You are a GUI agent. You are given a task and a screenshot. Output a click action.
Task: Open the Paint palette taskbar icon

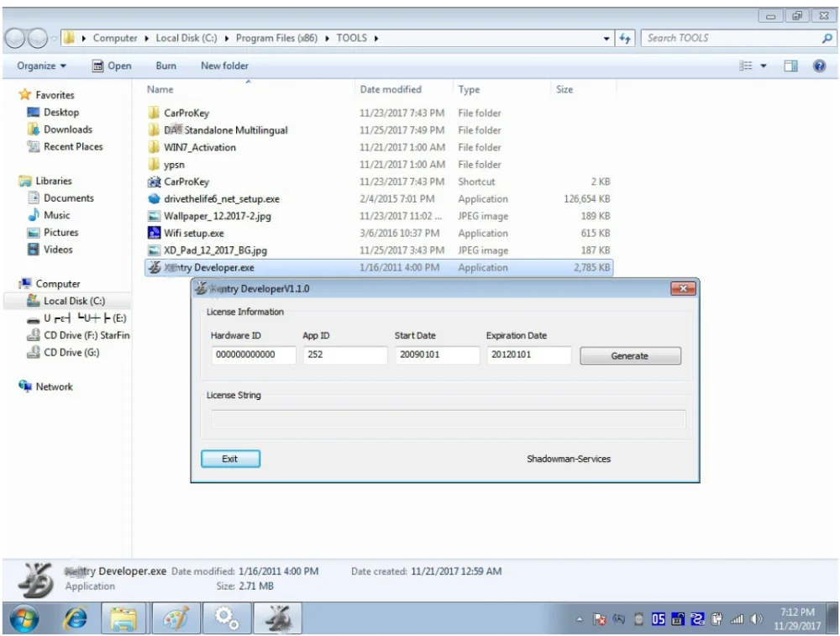tap(176, 618)
